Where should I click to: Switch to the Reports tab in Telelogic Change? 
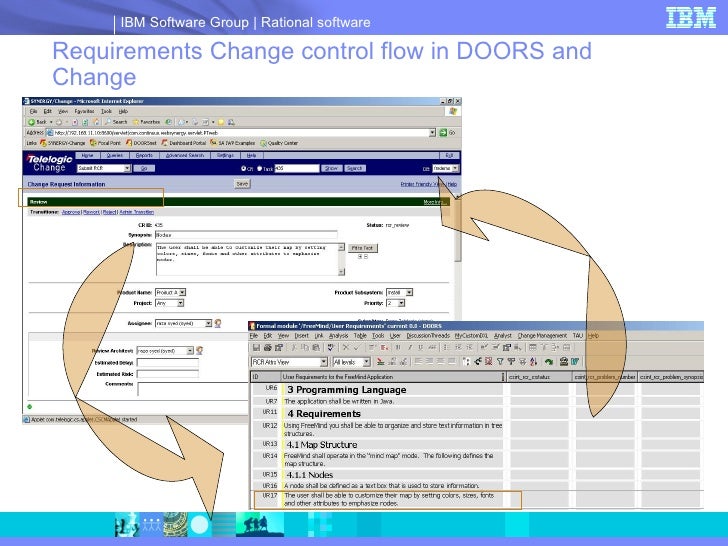click(x=144, y=156)
